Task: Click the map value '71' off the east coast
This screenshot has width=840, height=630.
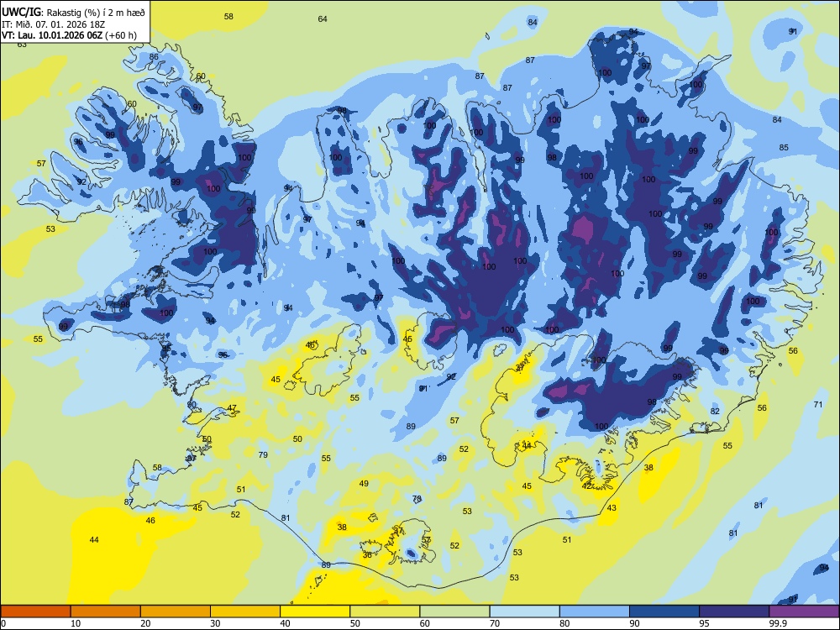Action: pos(818,405)
